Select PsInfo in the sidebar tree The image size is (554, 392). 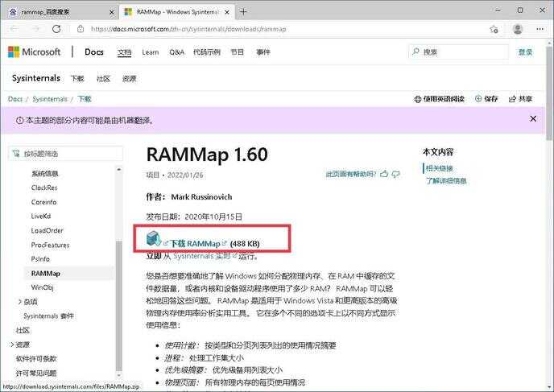40,259
